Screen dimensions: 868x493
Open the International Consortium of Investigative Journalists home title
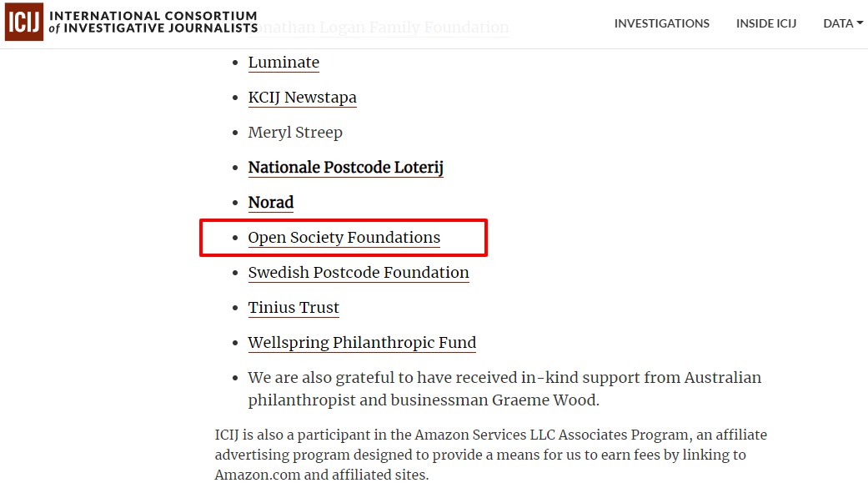pyautogui.click(x=153, y=23)
